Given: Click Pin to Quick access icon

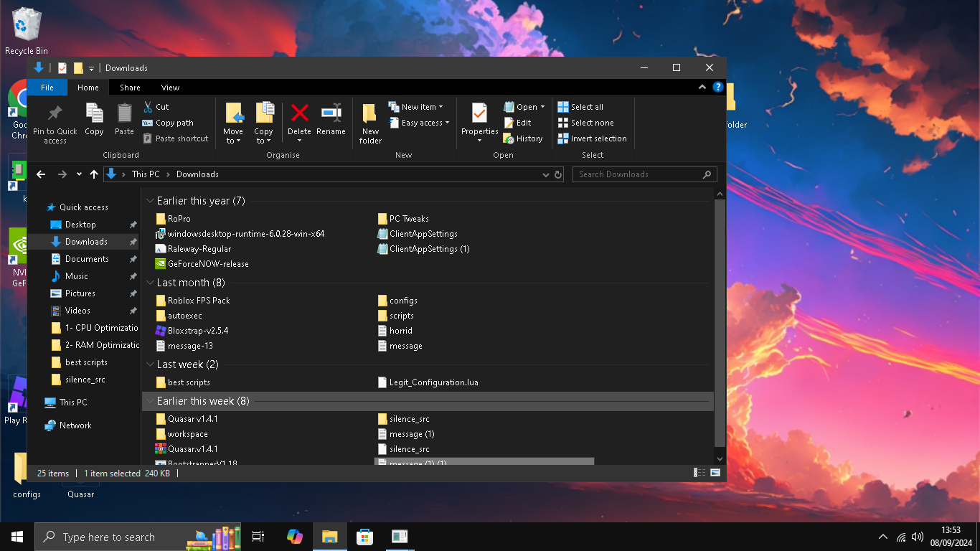Looking at the screenshot, I should (x=55, y=123).
